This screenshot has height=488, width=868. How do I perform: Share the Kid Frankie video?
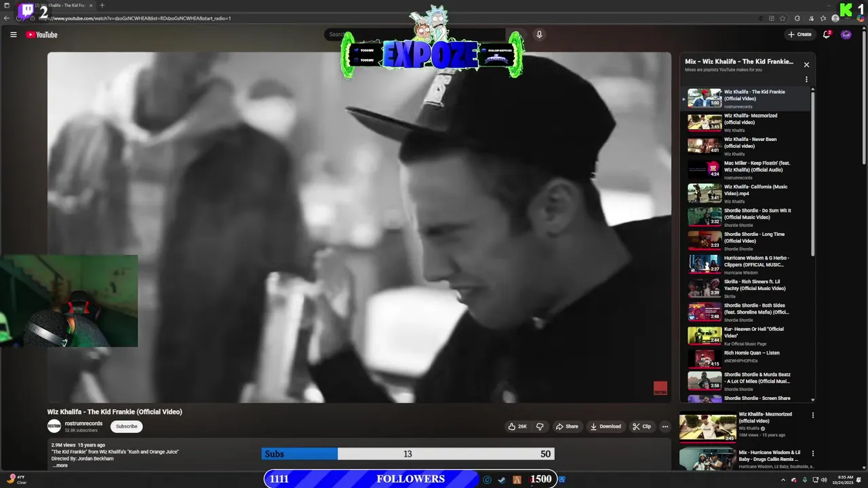(x=567, y=426)
